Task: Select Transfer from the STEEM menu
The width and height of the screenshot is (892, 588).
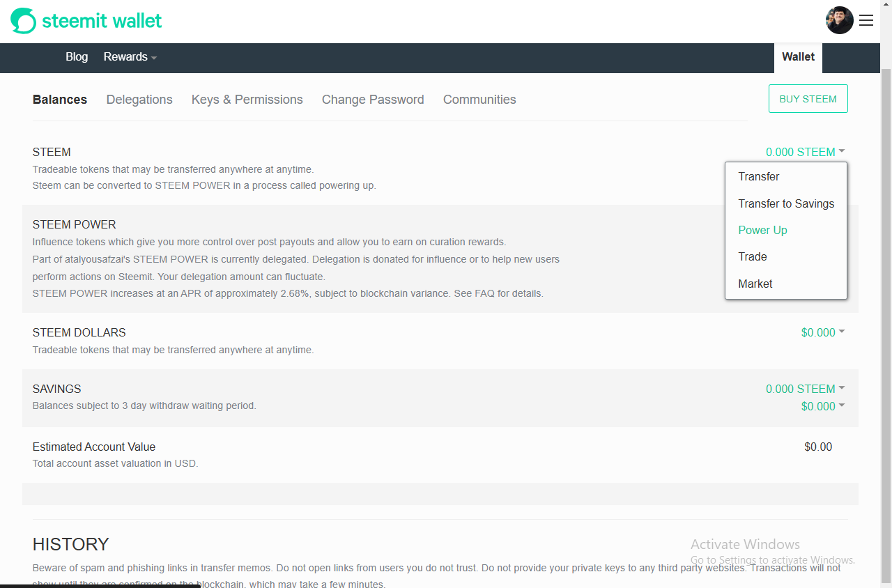Action: [758, 176]
